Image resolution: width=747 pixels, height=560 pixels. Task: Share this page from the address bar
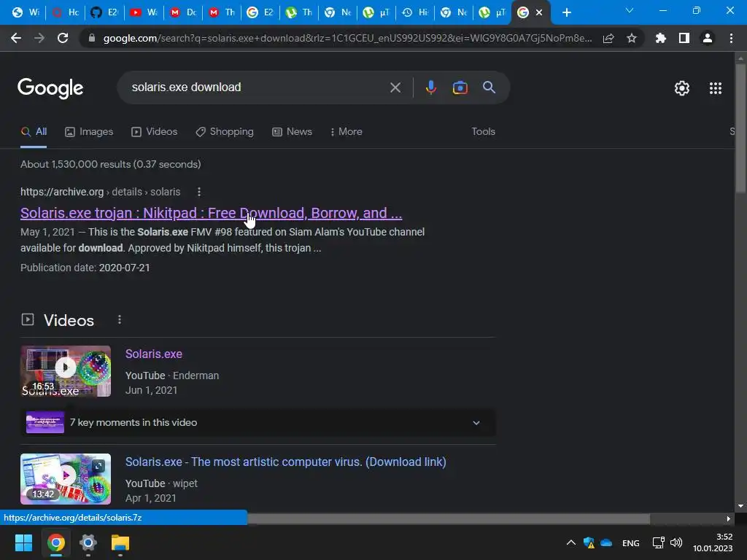(x=608, y=38)
